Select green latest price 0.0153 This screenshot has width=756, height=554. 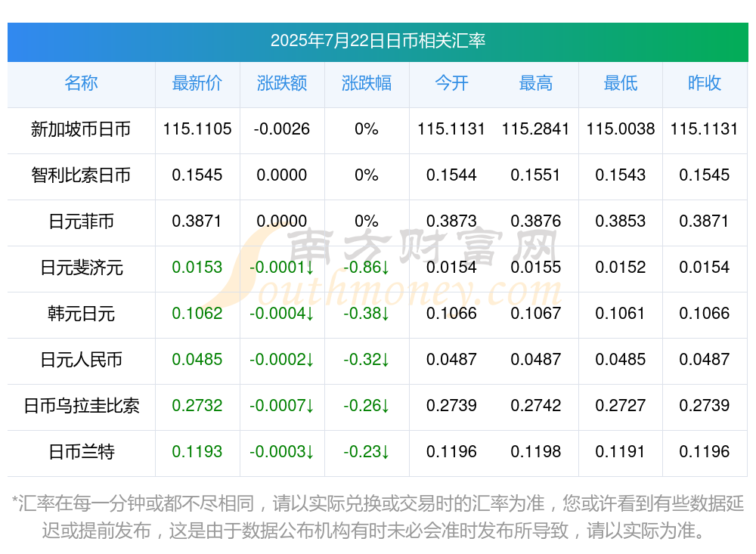197,267
